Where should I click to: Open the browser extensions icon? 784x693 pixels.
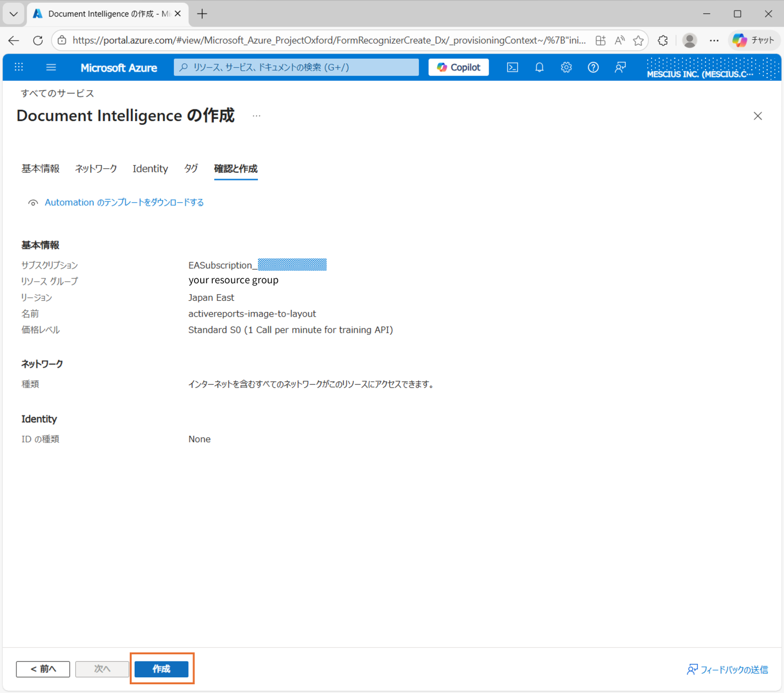(662, 40)
